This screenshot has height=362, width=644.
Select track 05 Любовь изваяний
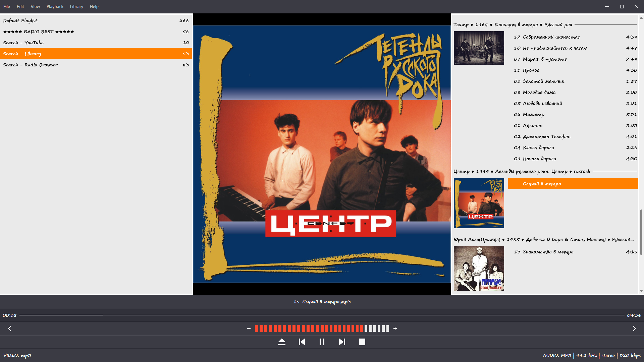click(573, 103)
